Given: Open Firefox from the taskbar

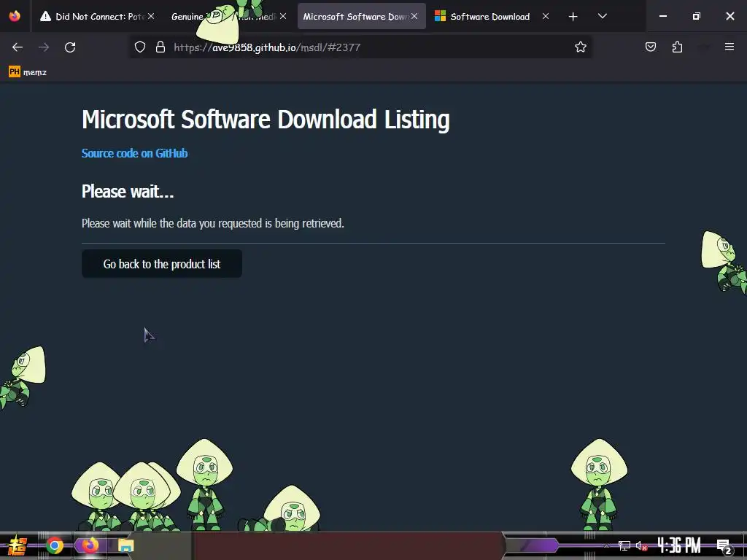Looking at the screenshot, I should (x=90, y=545).
